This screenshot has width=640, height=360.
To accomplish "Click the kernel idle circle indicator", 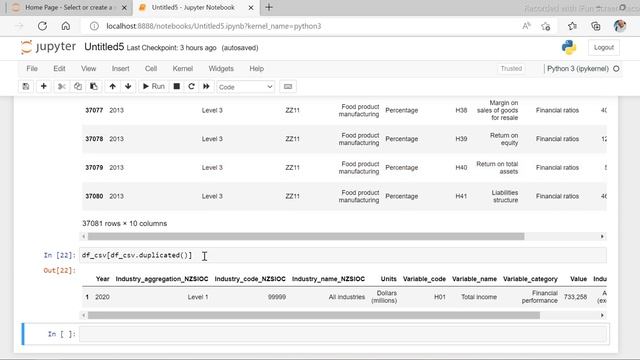I will click(616, 69).
